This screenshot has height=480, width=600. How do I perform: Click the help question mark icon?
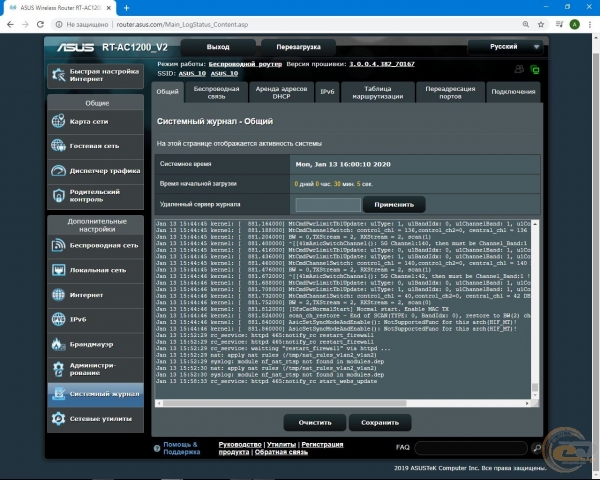coord(157,448)
